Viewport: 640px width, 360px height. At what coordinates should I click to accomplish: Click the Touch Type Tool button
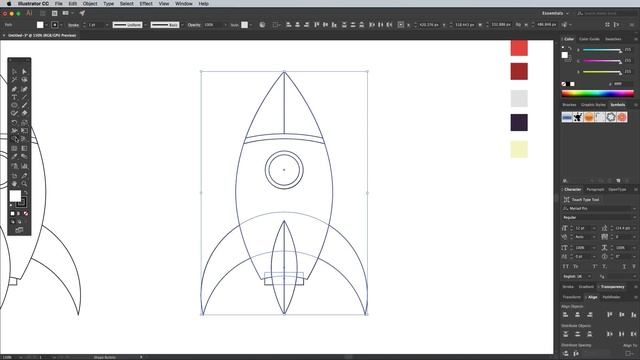click(x=581, y=200)
